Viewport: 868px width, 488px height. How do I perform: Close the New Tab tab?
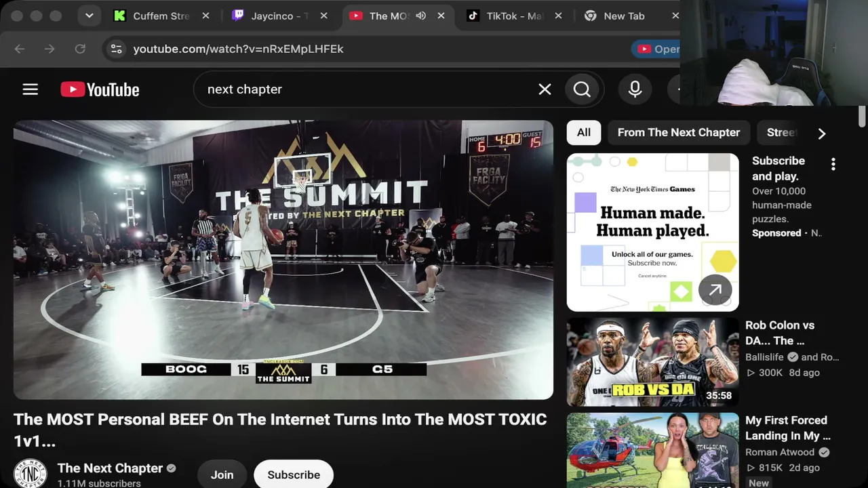675,16
